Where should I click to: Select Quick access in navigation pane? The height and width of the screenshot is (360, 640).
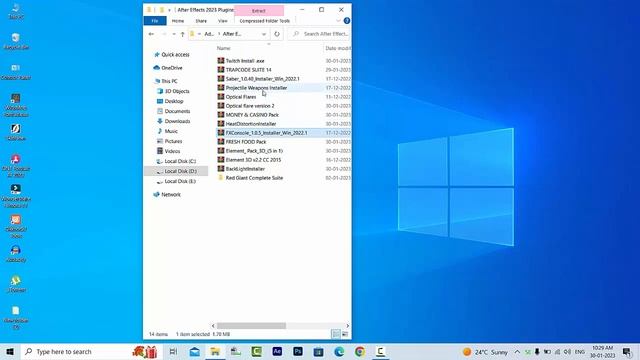[175, 55]
